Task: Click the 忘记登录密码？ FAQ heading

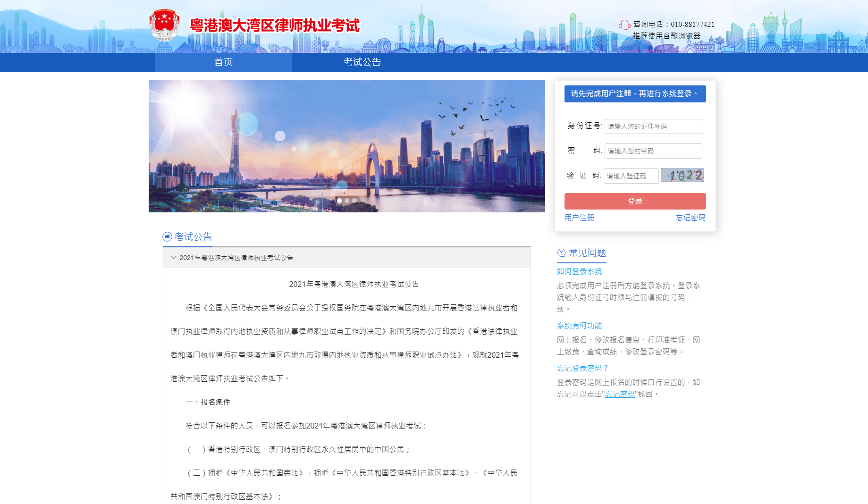Action: (582, 368)
